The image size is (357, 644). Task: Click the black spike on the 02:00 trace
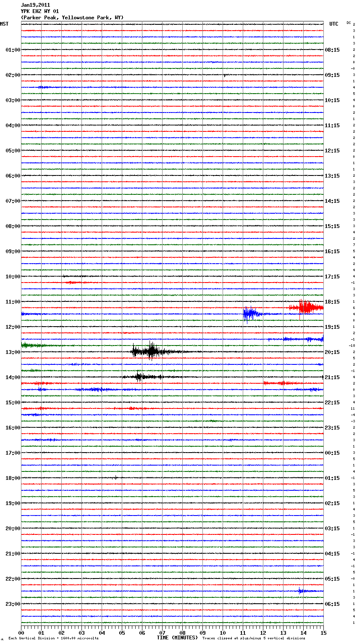[224, 76]
